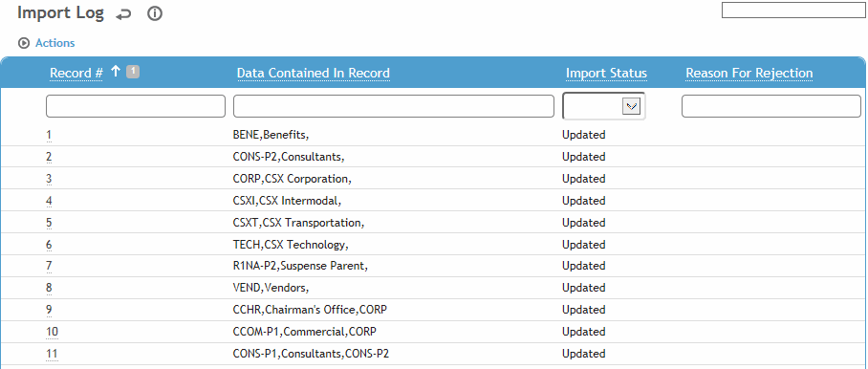Screen dimensions: 868x369
Task: Open record number 7 link
Action: (49, 266)
